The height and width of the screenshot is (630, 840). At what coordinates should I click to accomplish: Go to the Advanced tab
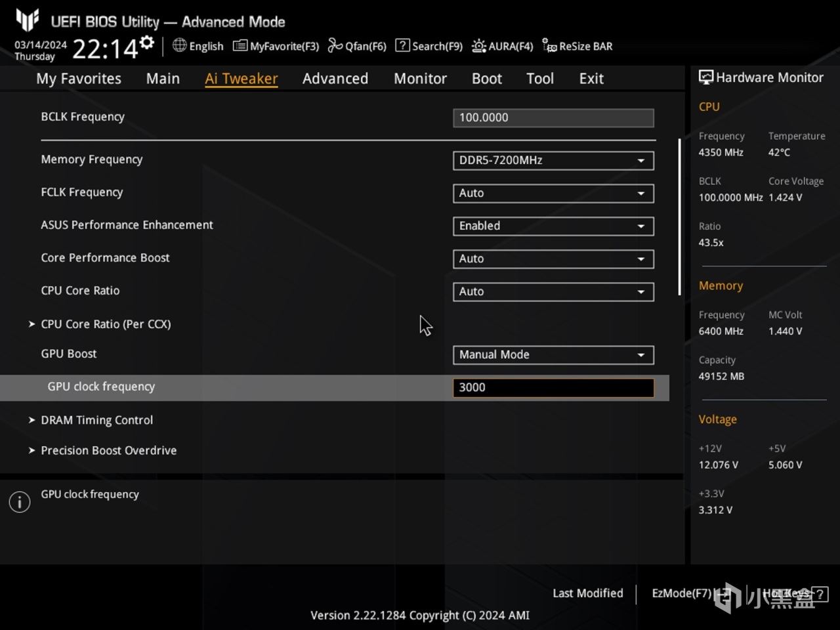point(335,79)
